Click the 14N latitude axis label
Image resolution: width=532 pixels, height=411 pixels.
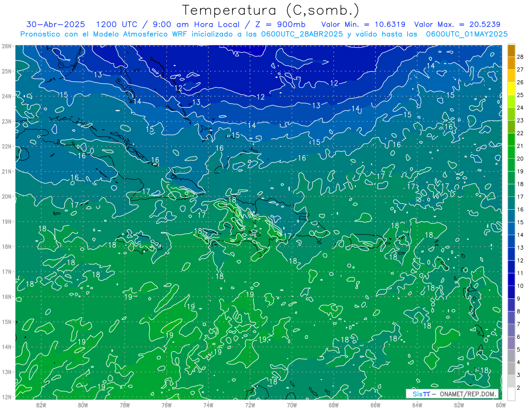pyautogui.click(x=6, y=347)
